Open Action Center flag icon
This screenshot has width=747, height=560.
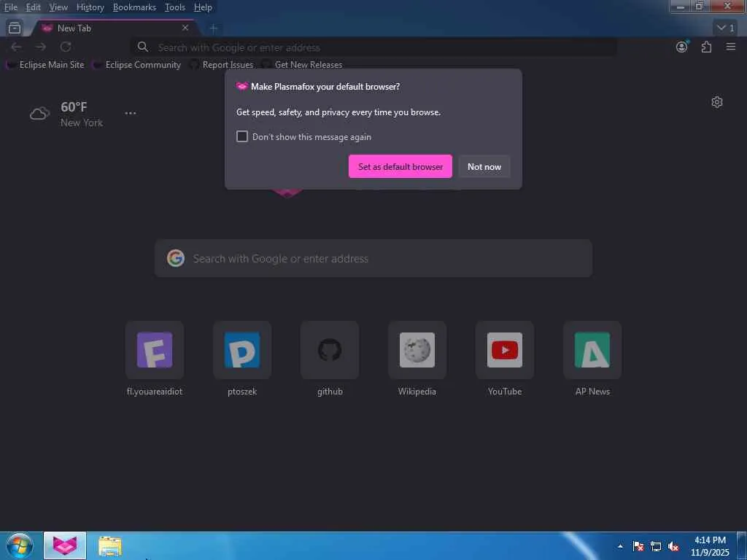638,546
